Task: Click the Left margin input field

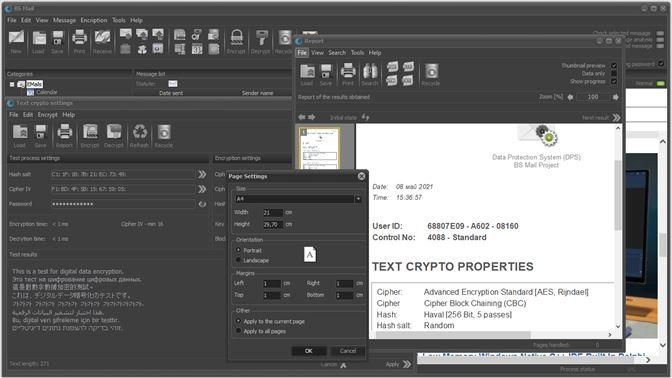Action: coord(272,284)
